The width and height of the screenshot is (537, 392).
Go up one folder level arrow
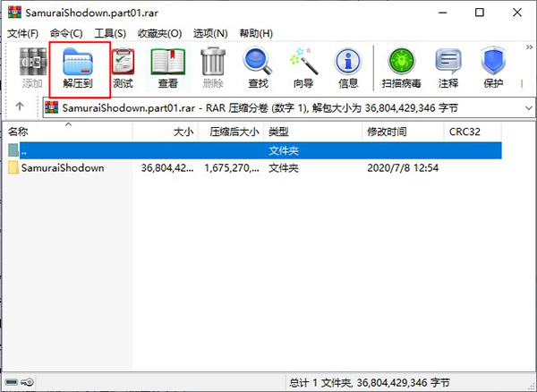pos(20,107)
